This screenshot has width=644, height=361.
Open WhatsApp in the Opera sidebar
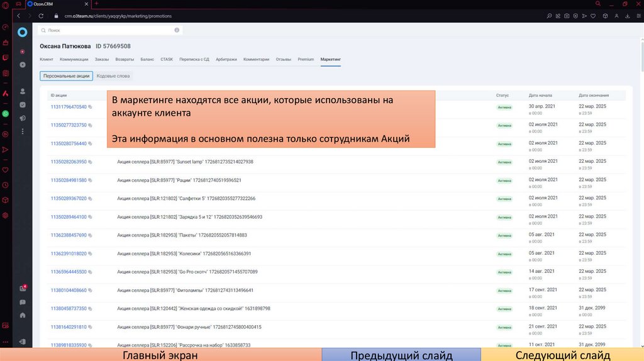(6, 114)
